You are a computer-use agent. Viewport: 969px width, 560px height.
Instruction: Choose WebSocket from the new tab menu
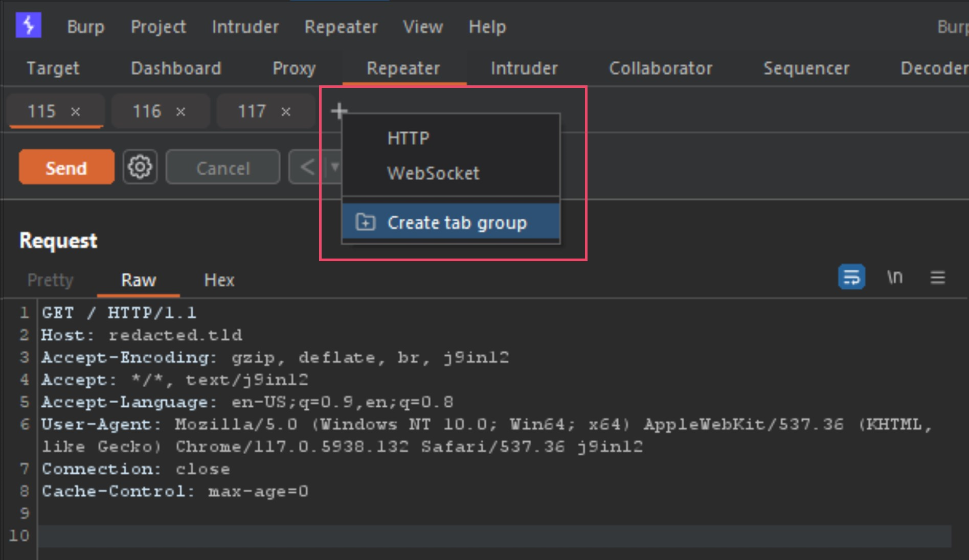click(451, 173)
